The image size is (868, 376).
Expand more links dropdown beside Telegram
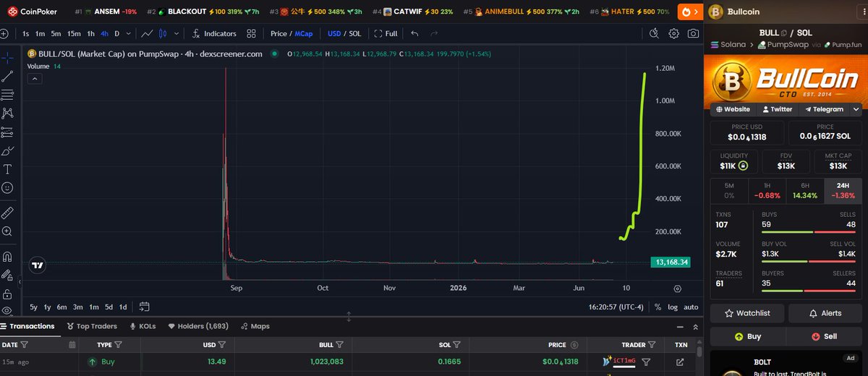pyautogui.click(x=854, y=109)
